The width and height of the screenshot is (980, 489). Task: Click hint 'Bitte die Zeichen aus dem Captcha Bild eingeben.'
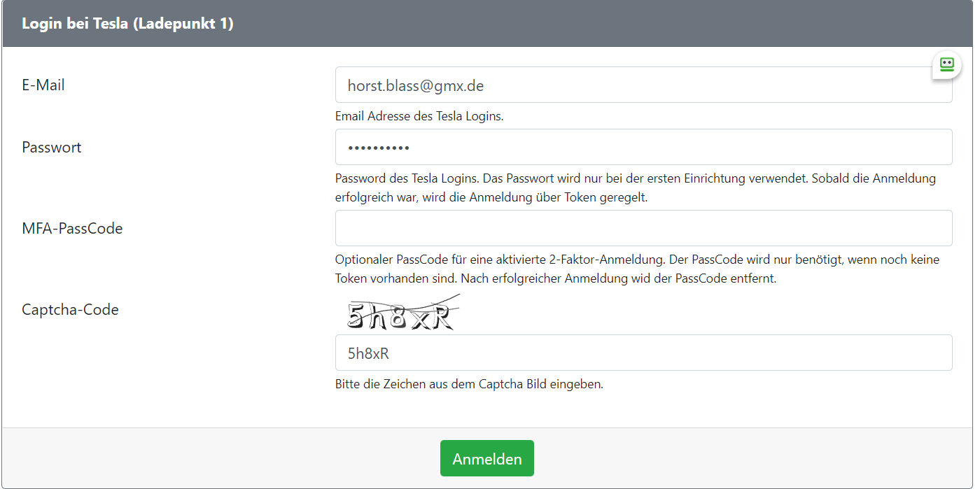(469, 384)
